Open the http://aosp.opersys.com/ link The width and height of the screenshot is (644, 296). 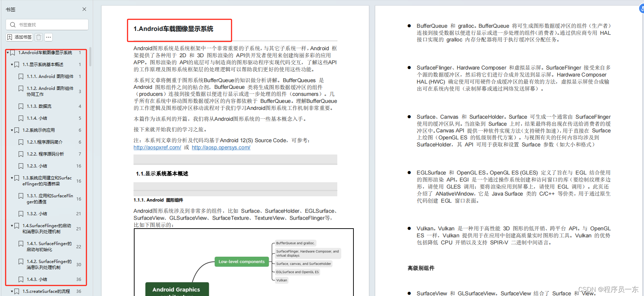coord(221,147)
